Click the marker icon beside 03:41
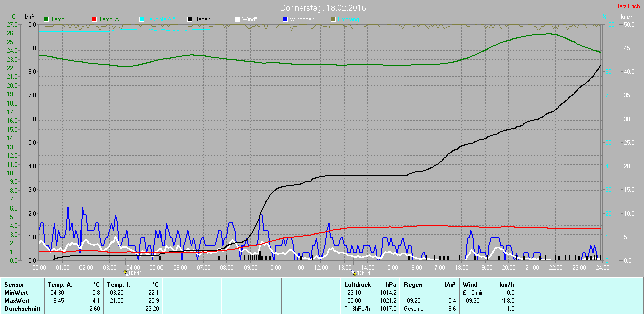Image resolution: width=644 pixels, height=314 pixels. click(126, 273)
